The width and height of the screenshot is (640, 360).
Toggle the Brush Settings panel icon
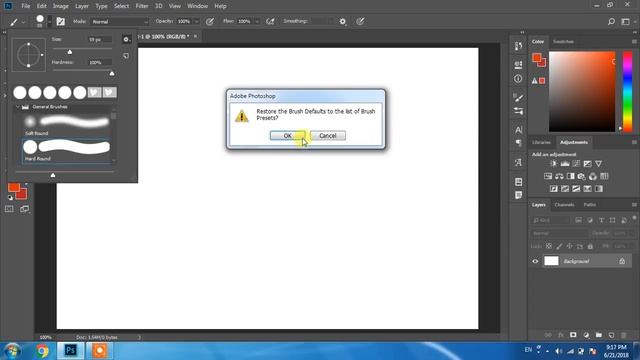[x=60, y=22]
